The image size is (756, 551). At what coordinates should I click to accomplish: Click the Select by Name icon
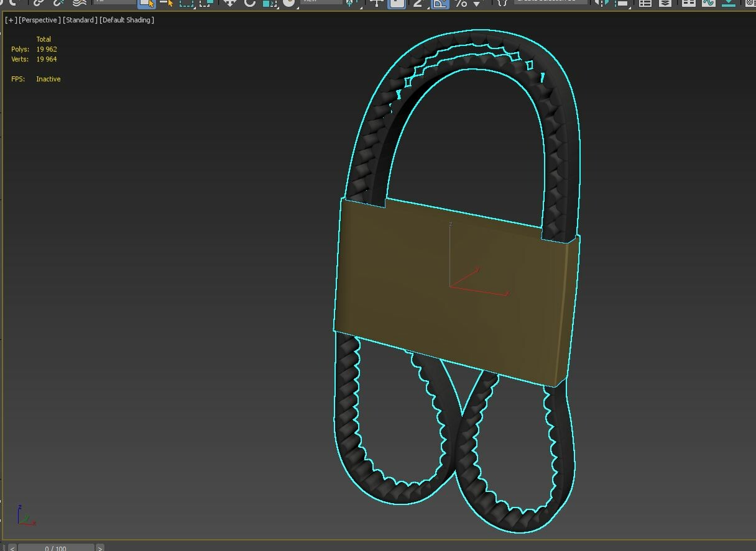(x=166, y=3)
